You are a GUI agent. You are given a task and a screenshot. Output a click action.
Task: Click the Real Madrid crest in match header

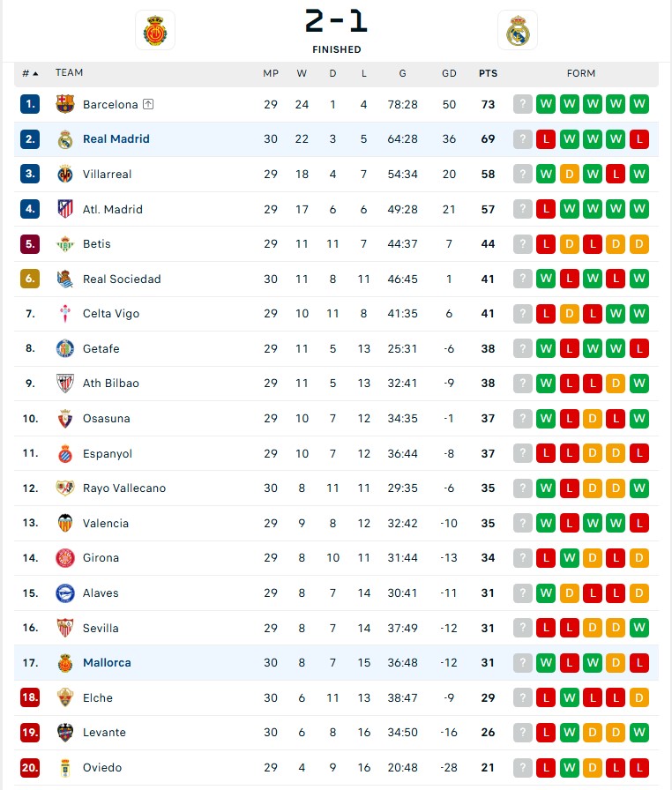[x=517, y=30]
